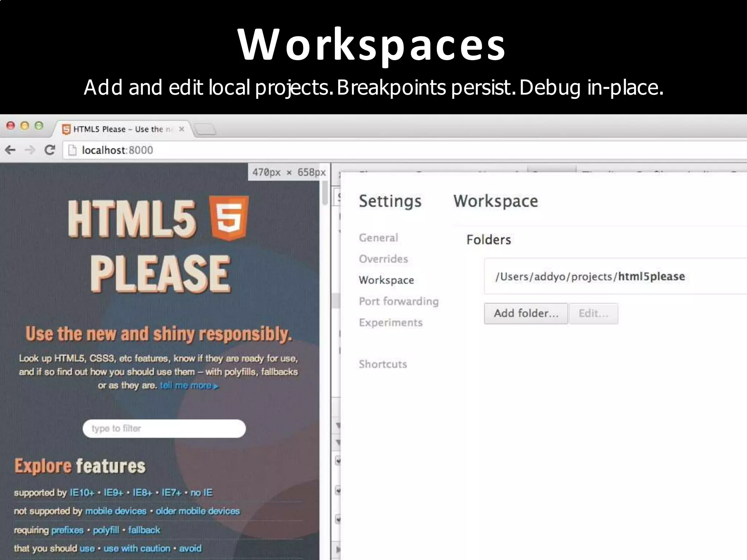
Task: Select Workspace in settings sidebar
Action: [x=386, y=280]
